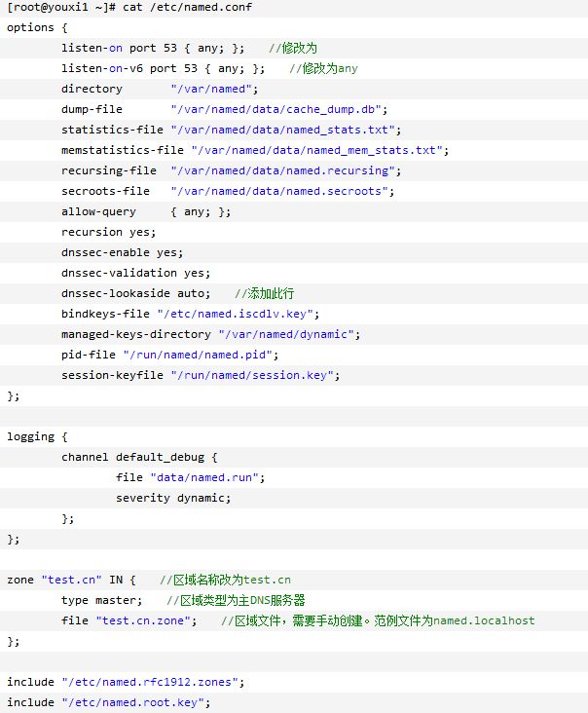Click the zone name '"test.cn"'
588x713 pixels.
coord(71,581)
